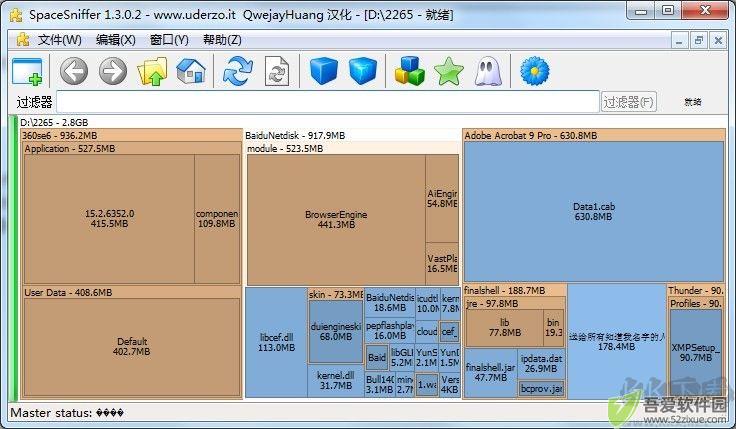Open the 编辑(X) menu

click(115, 40)
